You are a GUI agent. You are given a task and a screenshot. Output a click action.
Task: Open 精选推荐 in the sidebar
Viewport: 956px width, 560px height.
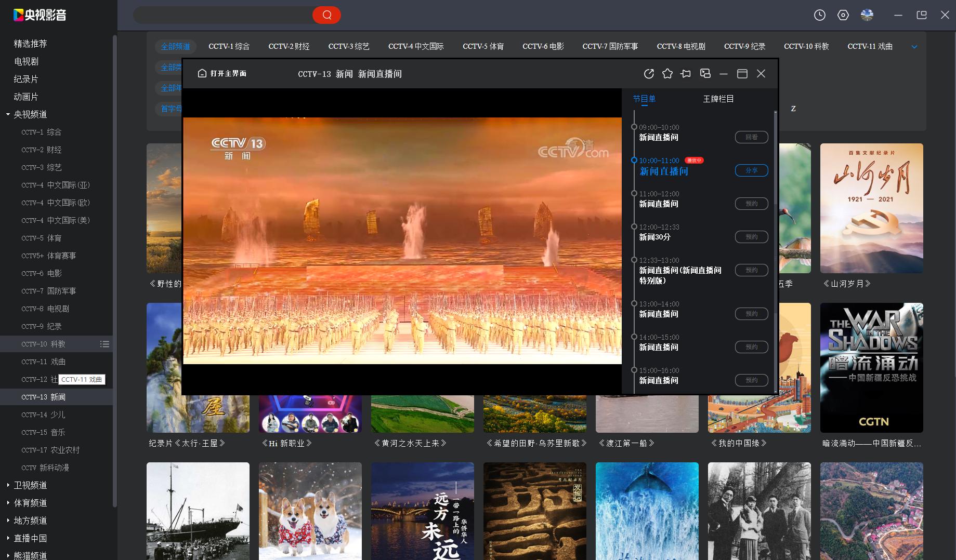pyautogui.click(x=30, y=44)
